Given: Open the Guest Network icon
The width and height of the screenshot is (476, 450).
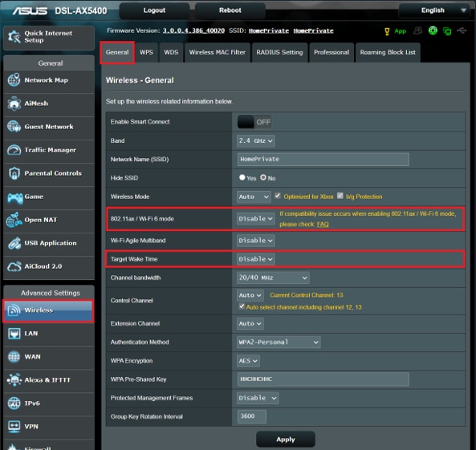Looking at the screenshot, I should (14, 127).
